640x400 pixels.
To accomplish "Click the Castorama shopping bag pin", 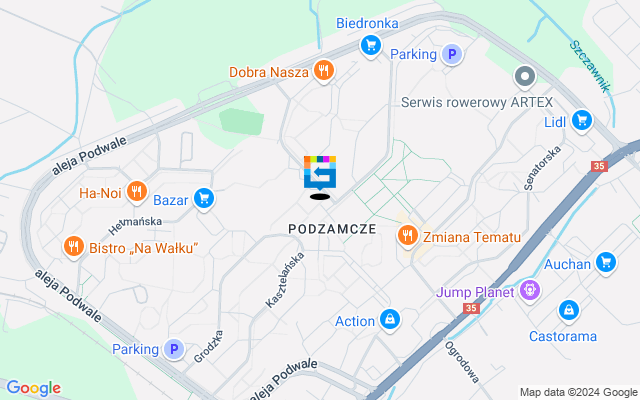I will point(569,311).
